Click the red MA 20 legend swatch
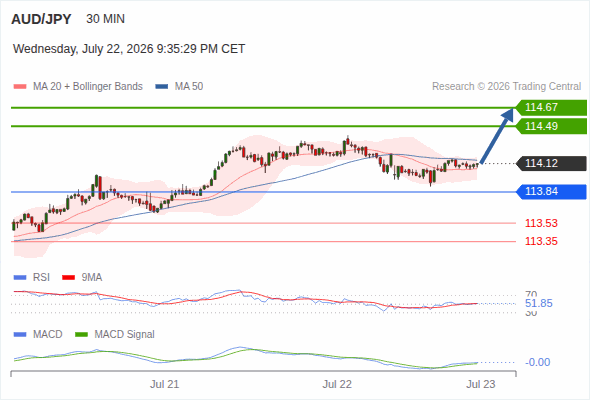Image resolution: width=590 pixels, height=400 pixels. click(20, 87)
